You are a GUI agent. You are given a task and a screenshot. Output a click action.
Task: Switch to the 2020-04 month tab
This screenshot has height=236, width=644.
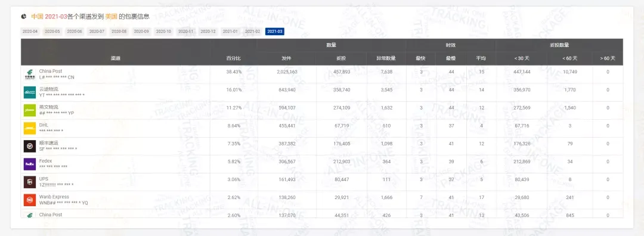click(30, 31)
